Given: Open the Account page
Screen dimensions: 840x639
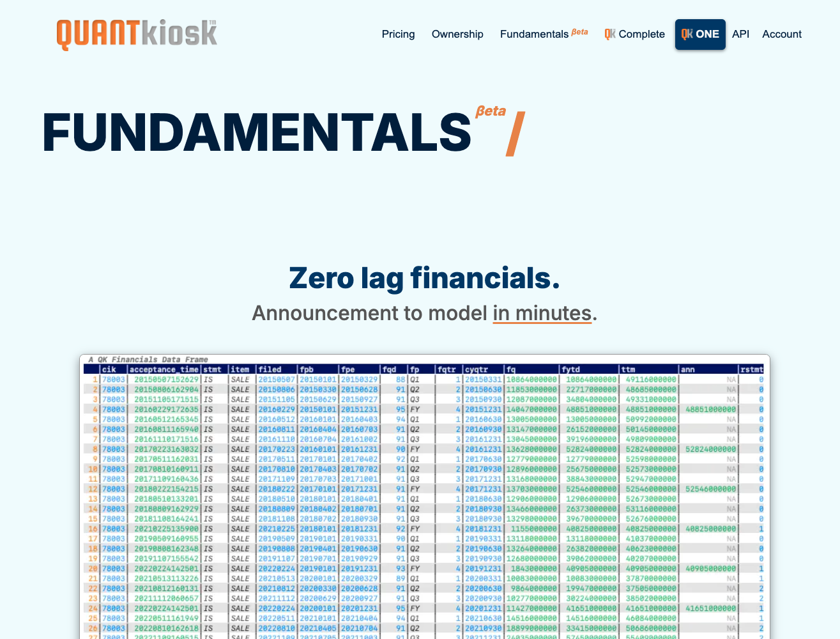Looking at the screenshot, I should (x=781, y=34).
